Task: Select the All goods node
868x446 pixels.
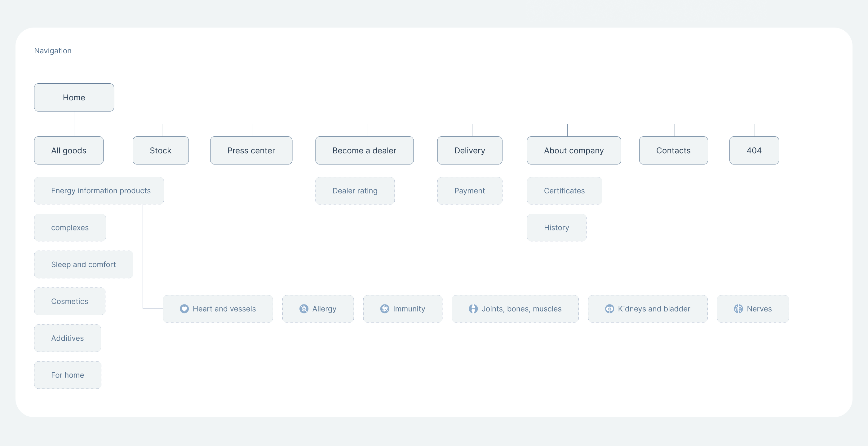Action: point(69,151)
